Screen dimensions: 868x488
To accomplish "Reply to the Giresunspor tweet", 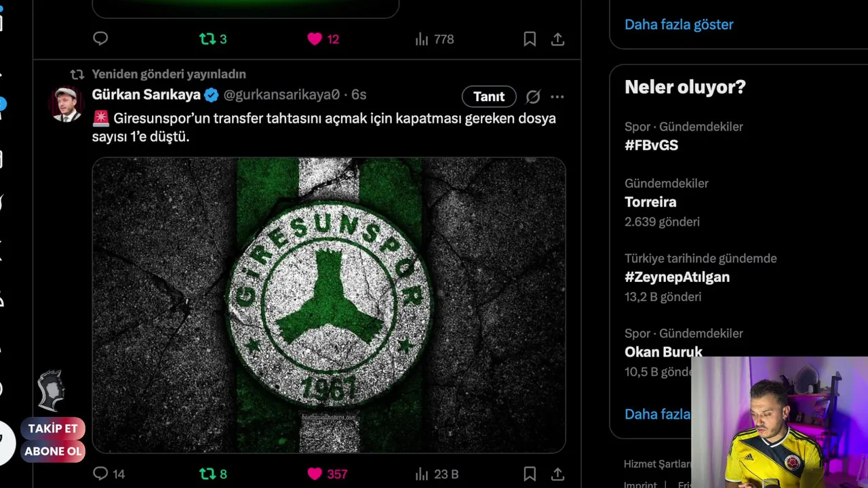I will pyautogui.click(x=100, y=474).
